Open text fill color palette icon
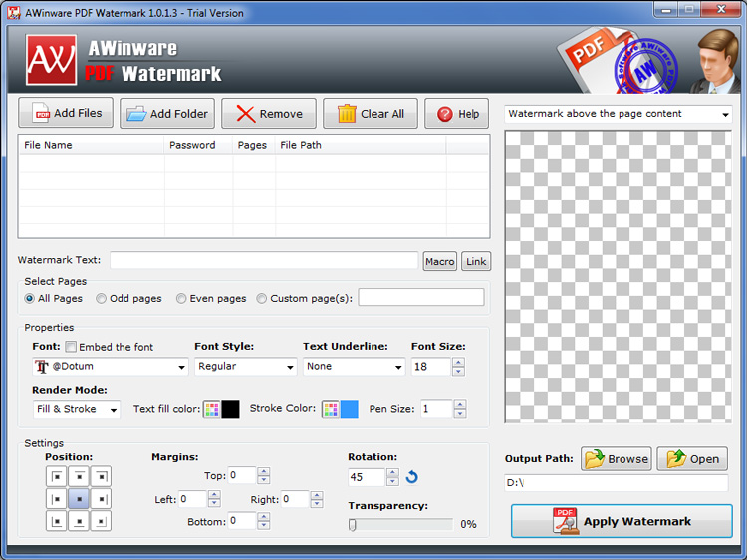Viewport: 747px width, 560px height. click(212, 409)
